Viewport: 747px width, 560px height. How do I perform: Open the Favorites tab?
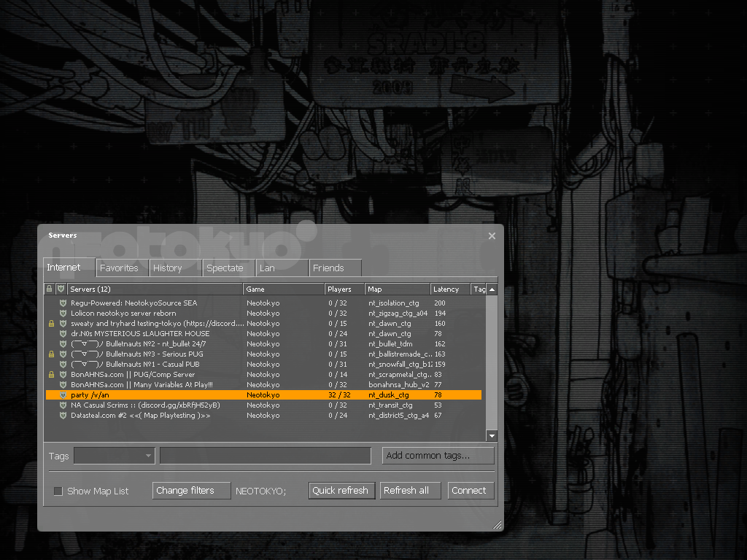coord(122,268)
